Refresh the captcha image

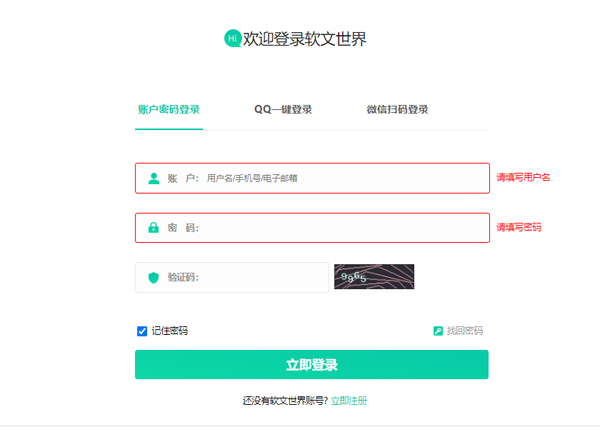pos(374,277)
